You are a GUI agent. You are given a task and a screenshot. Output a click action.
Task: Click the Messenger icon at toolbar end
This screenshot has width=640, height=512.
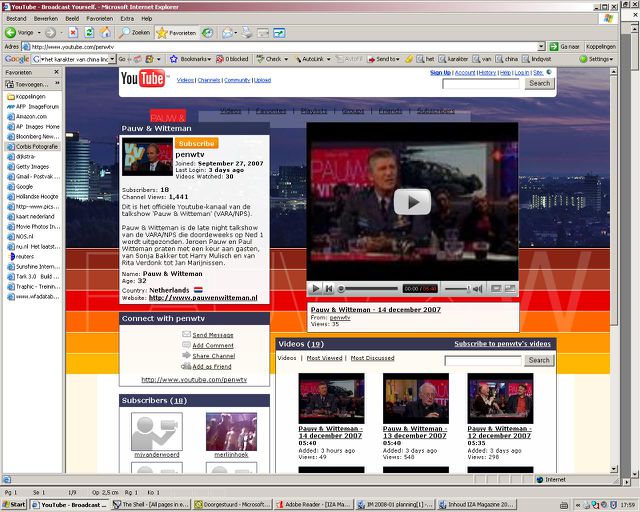280,33
